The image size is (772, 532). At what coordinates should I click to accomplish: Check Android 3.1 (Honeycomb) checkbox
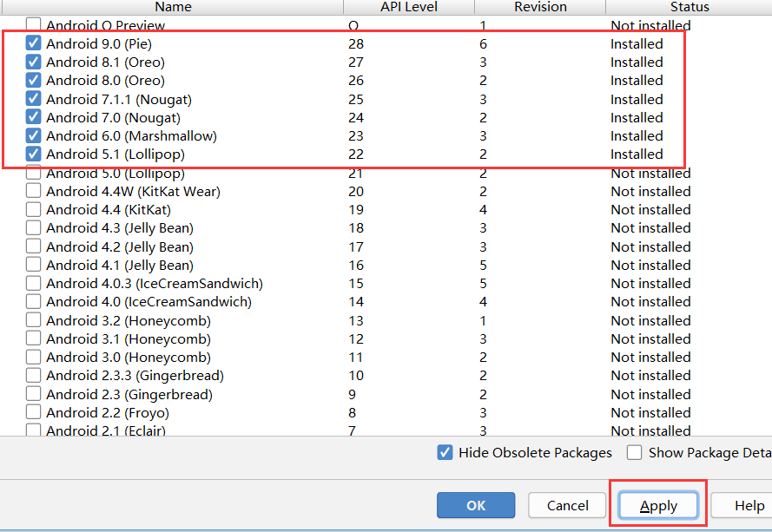tap(33, 338)
